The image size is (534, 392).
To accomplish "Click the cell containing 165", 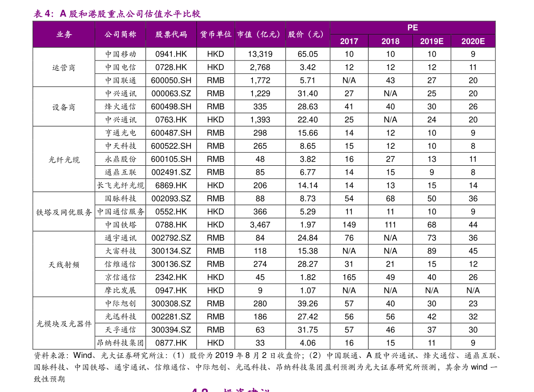I will coord(349,277).
